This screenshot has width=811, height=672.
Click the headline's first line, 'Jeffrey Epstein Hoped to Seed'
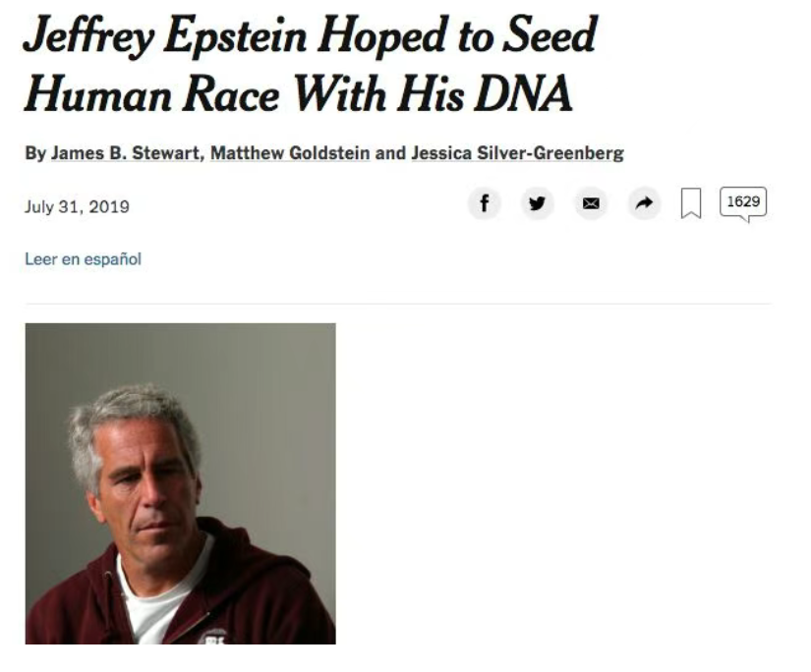tap(310, 37)
